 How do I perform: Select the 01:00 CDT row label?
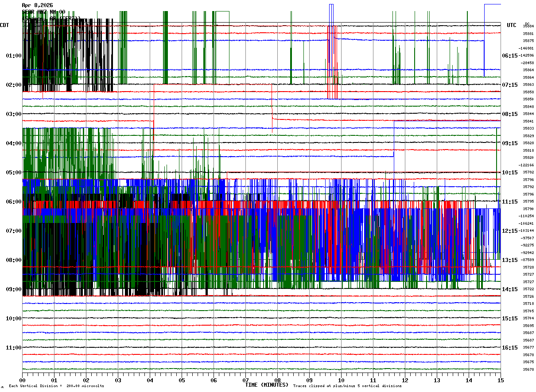(x=13, y=56)
